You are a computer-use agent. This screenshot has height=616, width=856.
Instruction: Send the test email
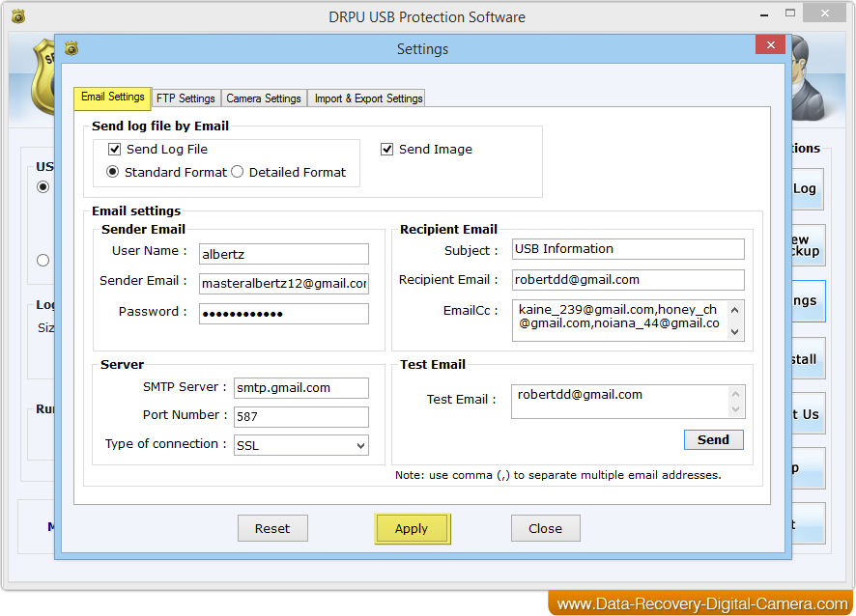pyautogui.click(x=713, y=439)
